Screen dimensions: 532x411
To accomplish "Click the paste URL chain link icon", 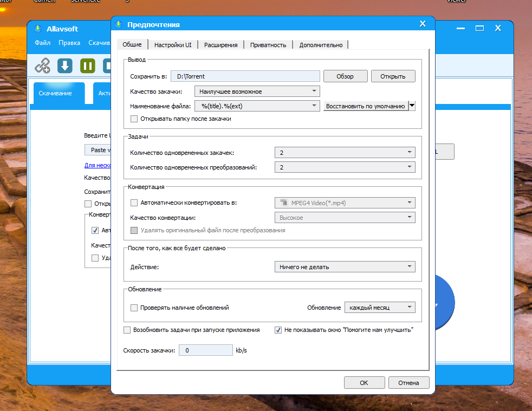I will click(43, 66).
